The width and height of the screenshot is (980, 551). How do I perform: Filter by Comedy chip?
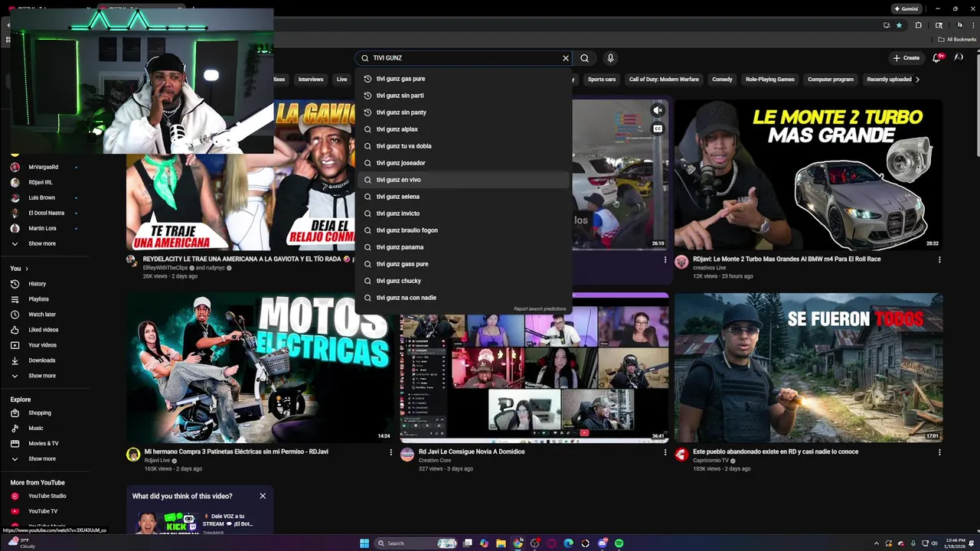tap(722, 80)
